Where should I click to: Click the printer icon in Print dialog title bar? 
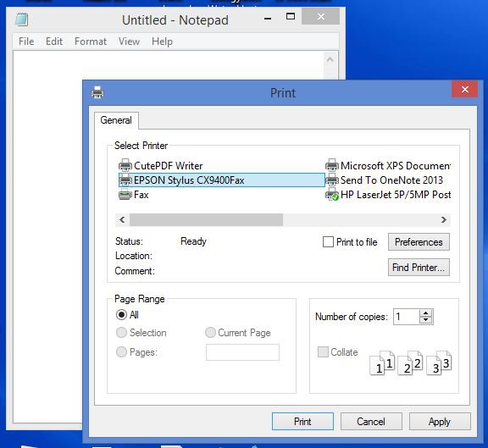[x=97, y=92]
